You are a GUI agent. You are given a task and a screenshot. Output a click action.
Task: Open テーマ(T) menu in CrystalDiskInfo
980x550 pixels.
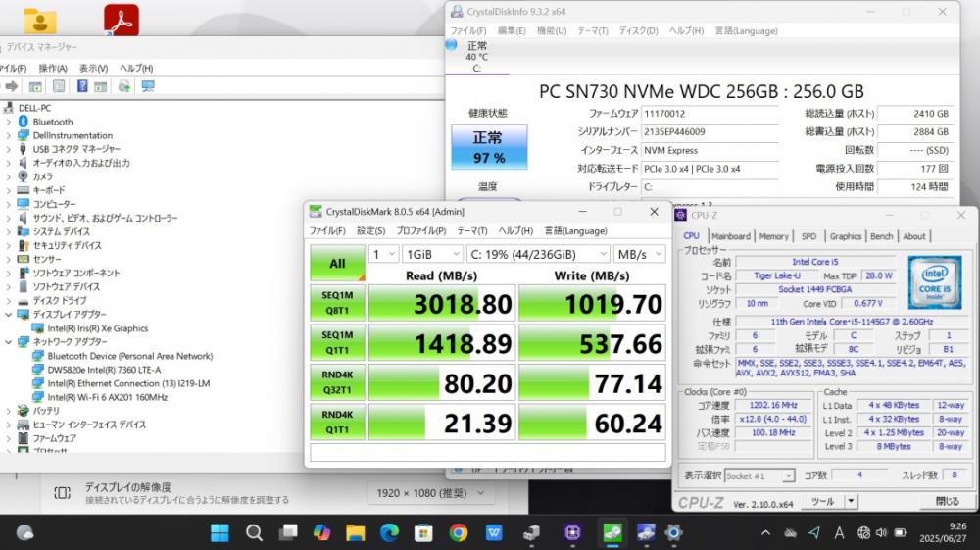click(593, 30)
